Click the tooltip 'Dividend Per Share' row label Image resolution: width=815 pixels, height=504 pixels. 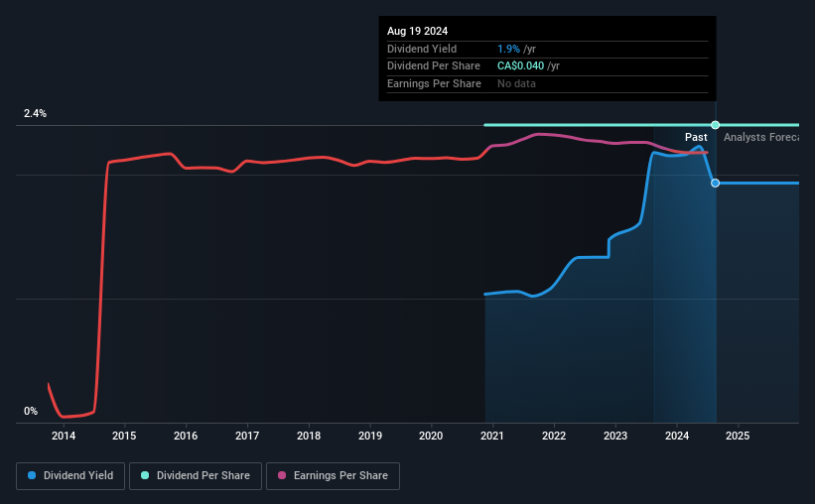click(x=434, y=66)
